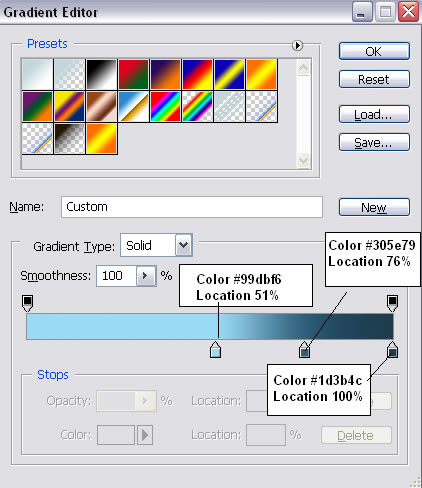The width and height of the screenshot is (422, 488).
Task: Click the presets scrollbar down arrow
Action: pos(304,161)
